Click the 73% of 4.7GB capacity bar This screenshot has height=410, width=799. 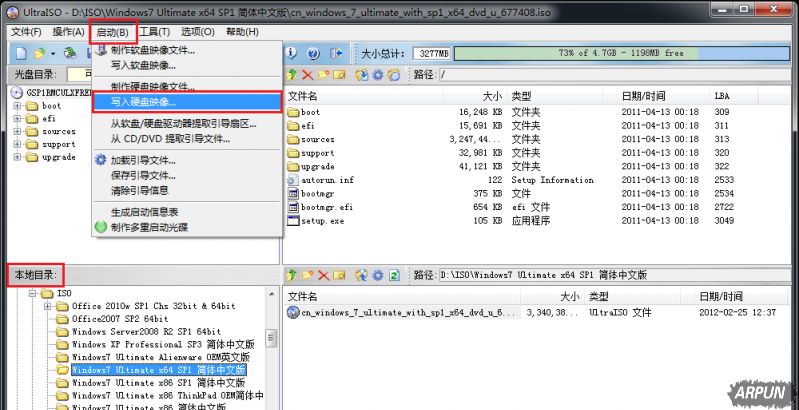[622, 53]
